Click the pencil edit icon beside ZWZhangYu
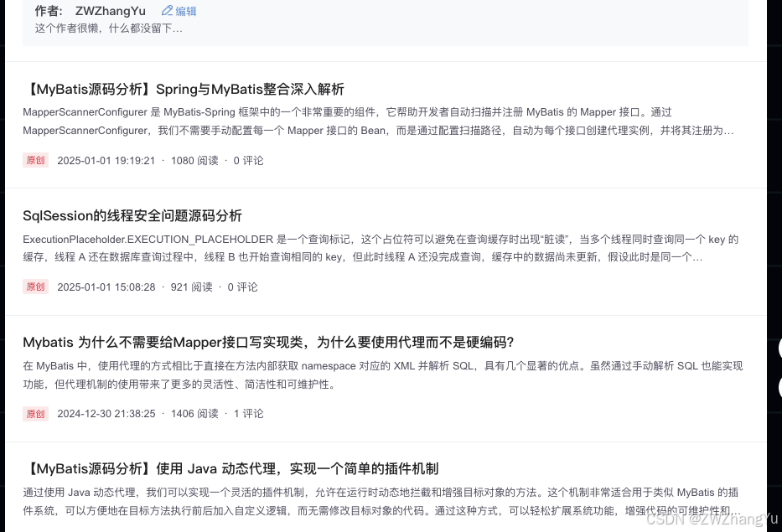The image size is (782, 532). pos(167,10)
